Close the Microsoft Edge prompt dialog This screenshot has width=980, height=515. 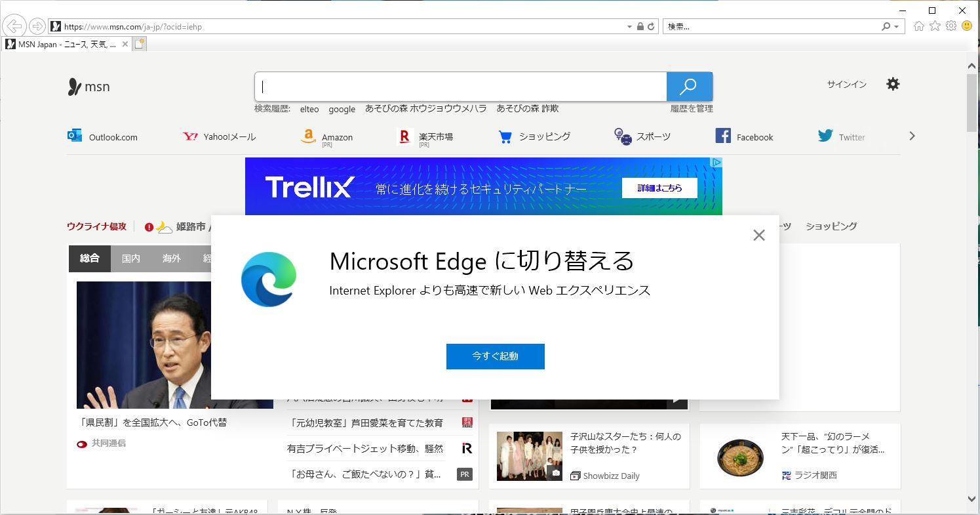click(759, 235)
